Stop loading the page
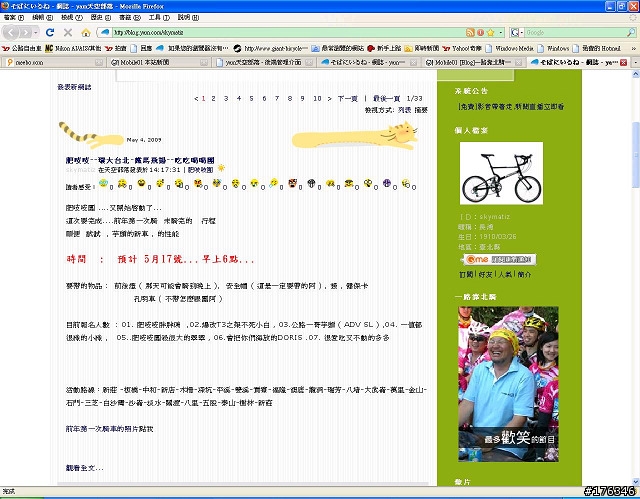The height and width of the screenshot is (499, 640). click(x=68, y=32)
